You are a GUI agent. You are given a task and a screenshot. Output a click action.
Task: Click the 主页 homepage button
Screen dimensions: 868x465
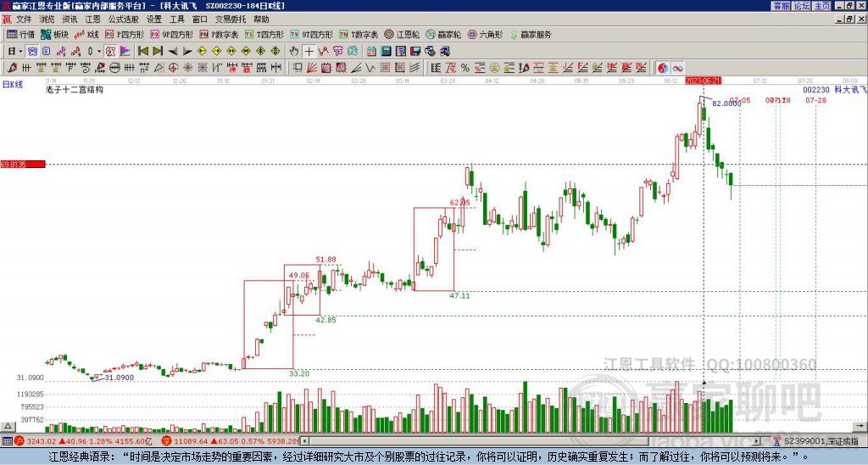(x=822, y=6)
